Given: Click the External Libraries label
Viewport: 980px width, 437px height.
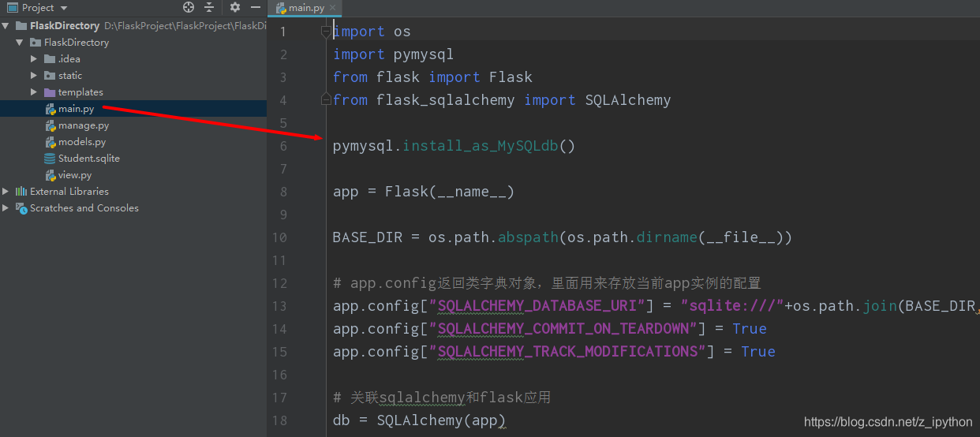Looking at the screenshot, I should coord(69,192).
